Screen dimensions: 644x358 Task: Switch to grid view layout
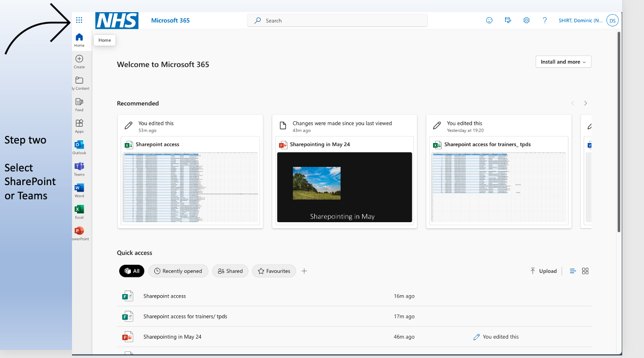tap(585, 271)
